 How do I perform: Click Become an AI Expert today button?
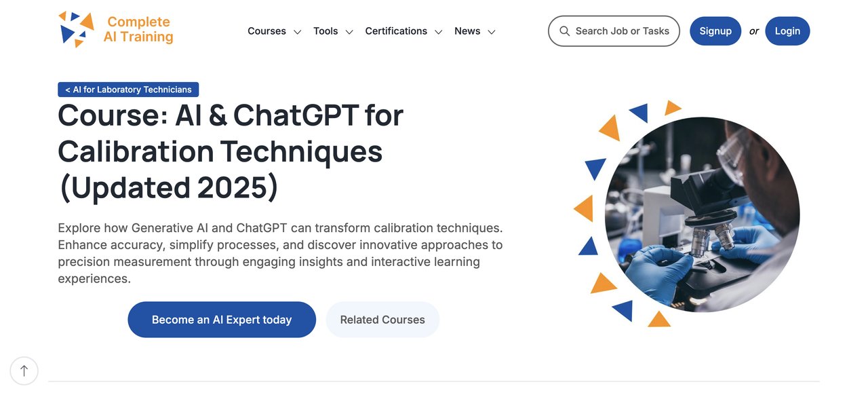click(x=222, y=320)
